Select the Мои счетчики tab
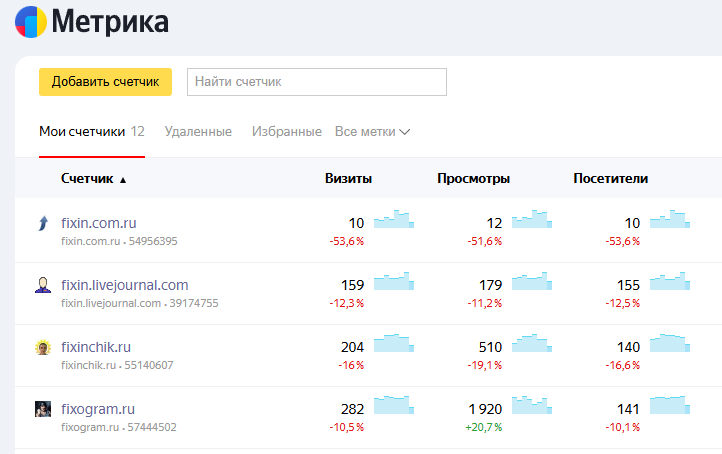This screenshot has width=722, height=454. (92, 132)
